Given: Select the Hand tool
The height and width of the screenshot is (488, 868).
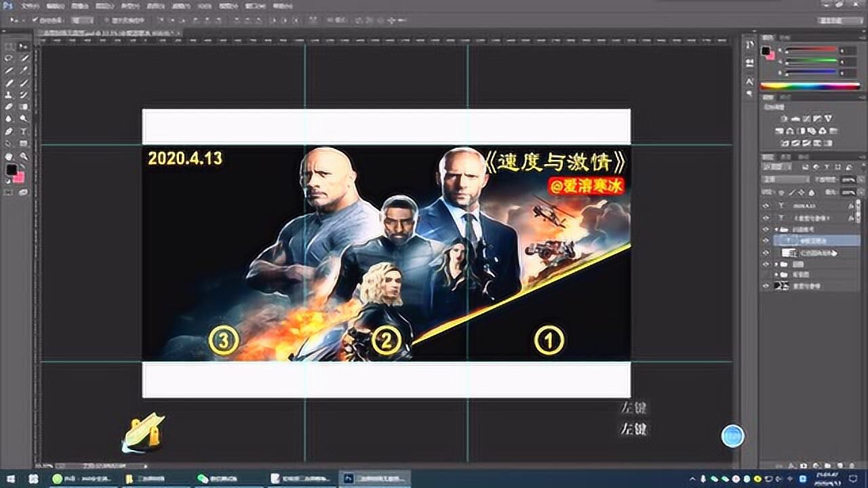Looking at the screenshot, I should coord(9,156).
